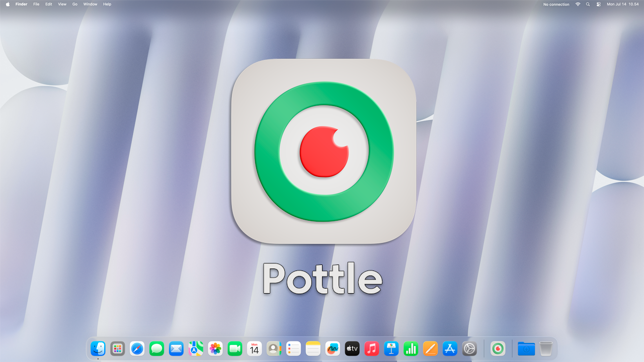Open the Reminders app
This screenshot has width=644, height=362.
coord(293,348)
